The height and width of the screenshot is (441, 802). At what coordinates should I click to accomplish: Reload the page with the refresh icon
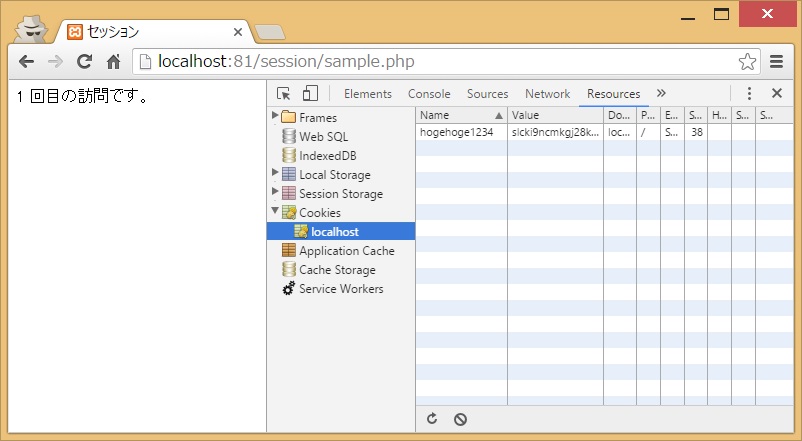point(84,62)
